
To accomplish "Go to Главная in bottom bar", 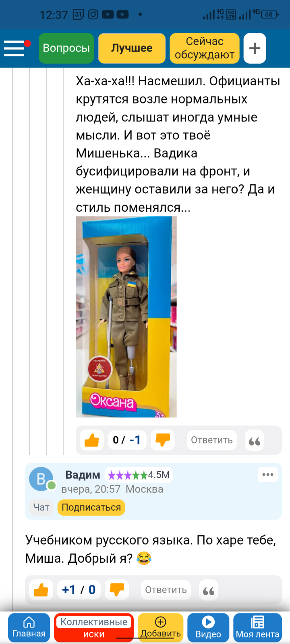I will click(x=29, y=627).
